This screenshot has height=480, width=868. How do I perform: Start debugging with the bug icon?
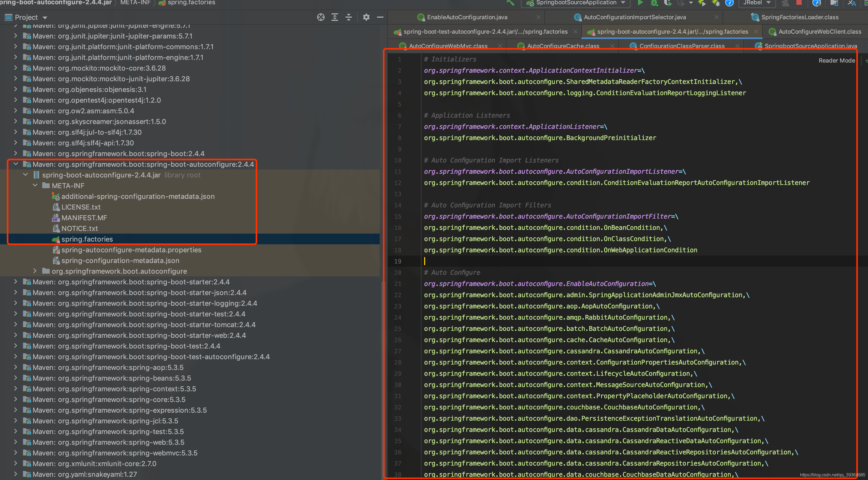tap(654, 3)
